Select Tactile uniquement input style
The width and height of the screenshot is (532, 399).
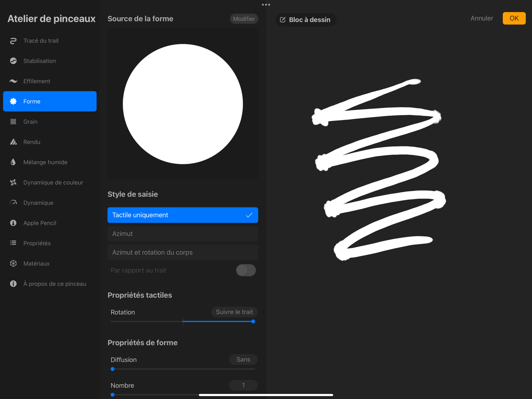tap(183, 215)
